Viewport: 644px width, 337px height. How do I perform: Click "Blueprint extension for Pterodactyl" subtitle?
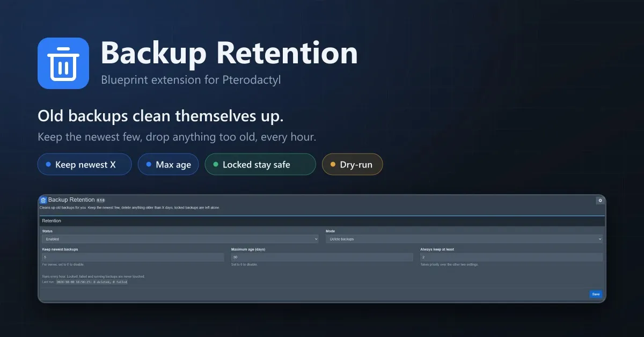191,80
